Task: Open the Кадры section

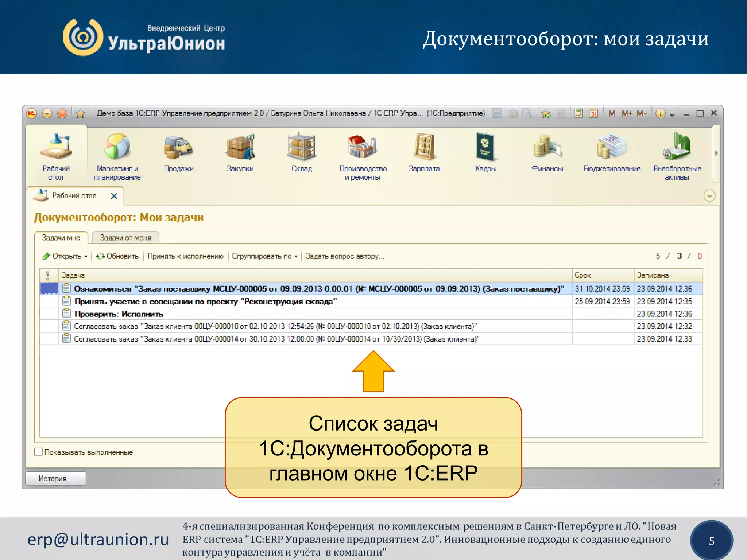Action: click(485, 153)
